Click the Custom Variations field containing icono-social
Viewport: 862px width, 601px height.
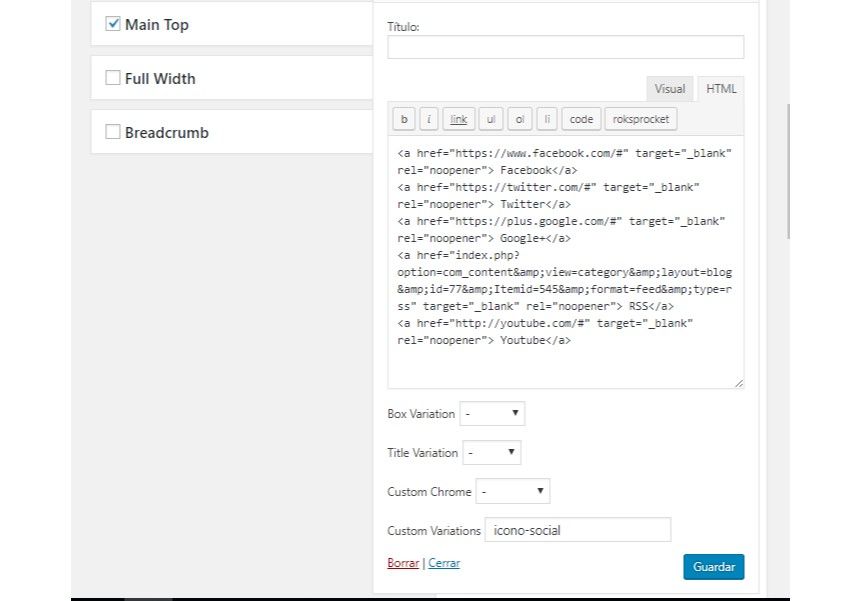[x=578, y=530]
